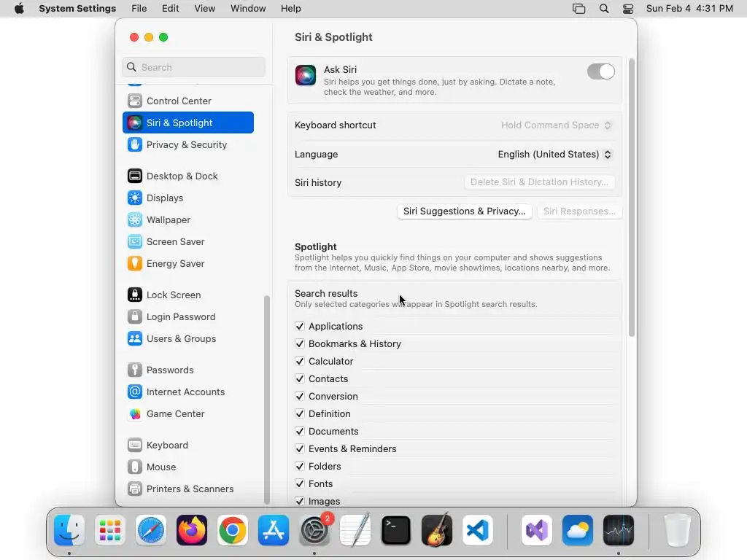The width and height of the screenshot is (747, 560).
Task: Open Lock Screen settings
Action: (187, 295)
